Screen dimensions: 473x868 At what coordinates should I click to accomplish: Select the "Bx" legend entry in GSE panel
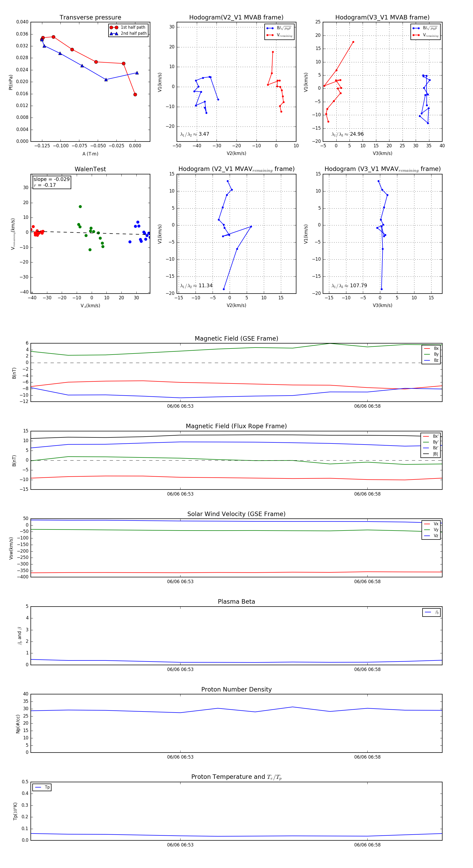click(431, 349)
